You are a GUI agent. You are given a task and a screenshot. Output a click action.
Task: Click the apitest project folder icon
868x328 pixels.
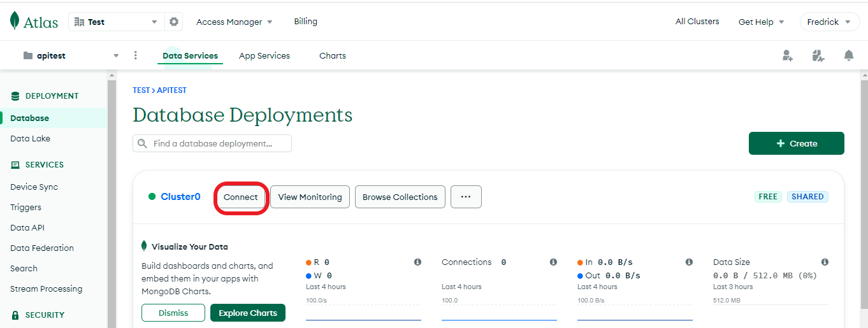[x=27, y=55]
